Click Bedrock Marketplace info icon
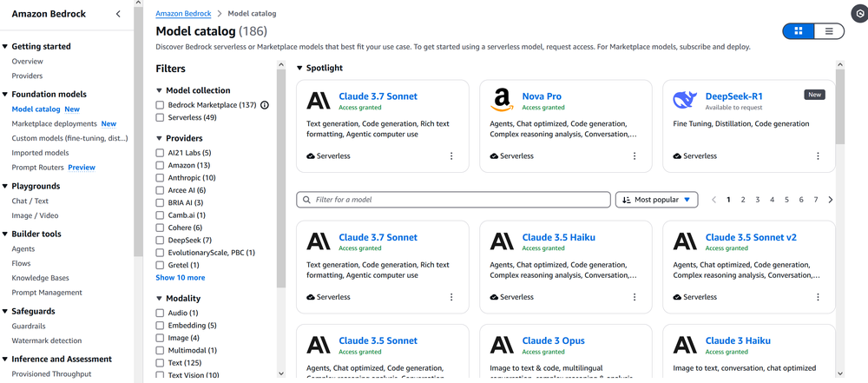This screenshot has width=868, height=383. pos(265,105)
